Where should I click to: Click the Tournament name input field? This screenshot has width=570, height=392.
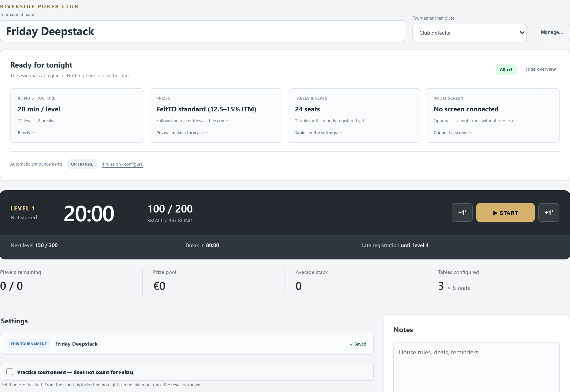point(202,31)
